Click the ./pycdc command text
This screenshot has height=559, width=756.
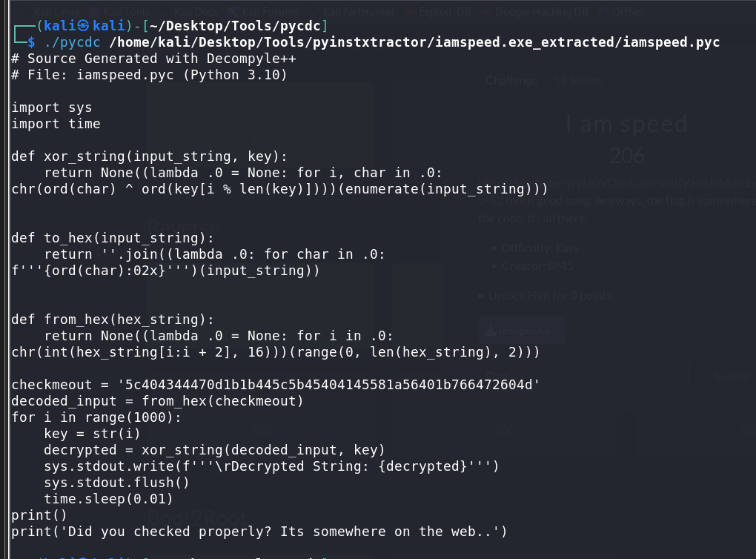point(73,42)
